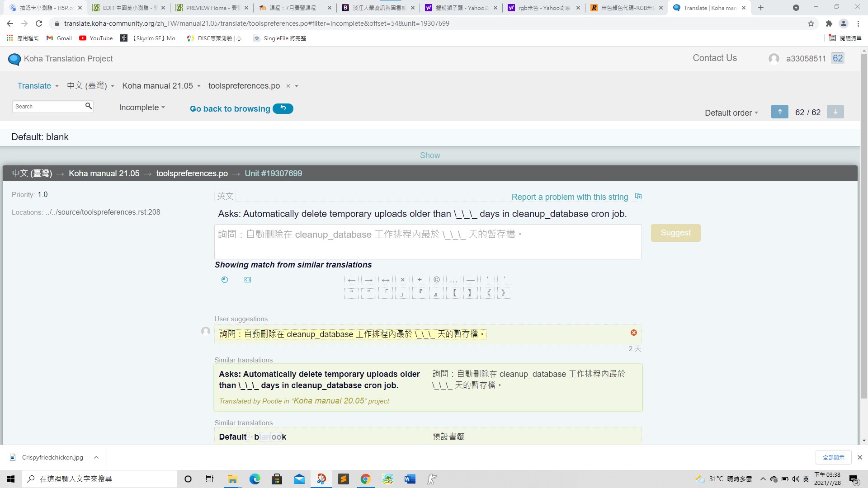Open the Translate menu
The width and height of the screenshot is (868, 488).
point(38,86)
